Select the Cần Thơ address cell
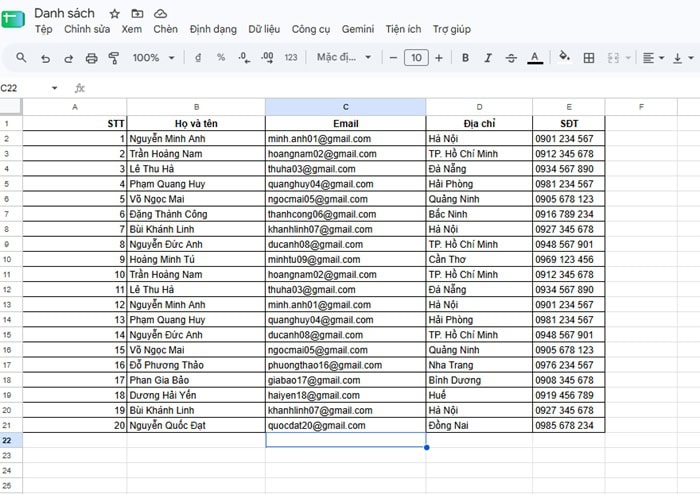The height and width of the screenshot is (494, 700). coord(479,259)
